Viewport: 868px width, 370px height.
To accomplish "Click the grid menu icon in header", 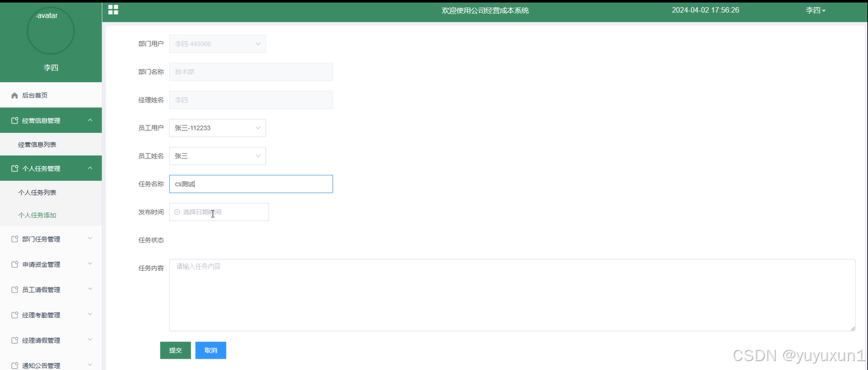I will tap(113, 10).
